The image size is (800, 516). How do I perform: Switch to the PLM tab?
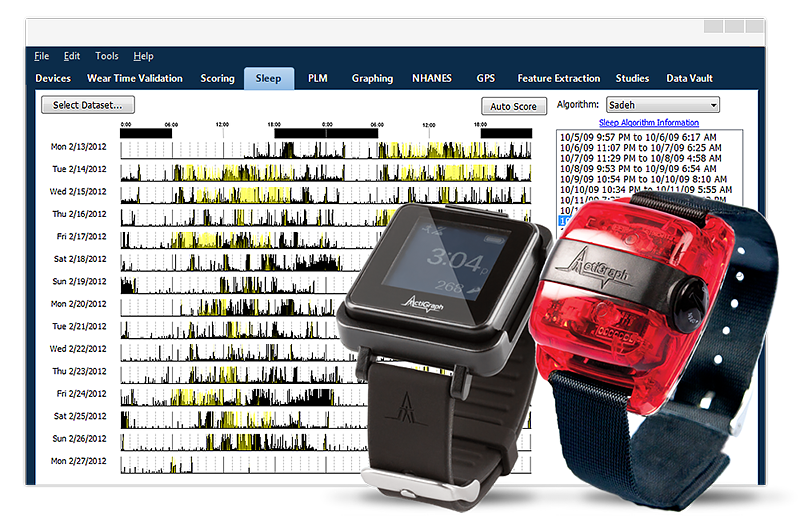click(x=317, y=78)
